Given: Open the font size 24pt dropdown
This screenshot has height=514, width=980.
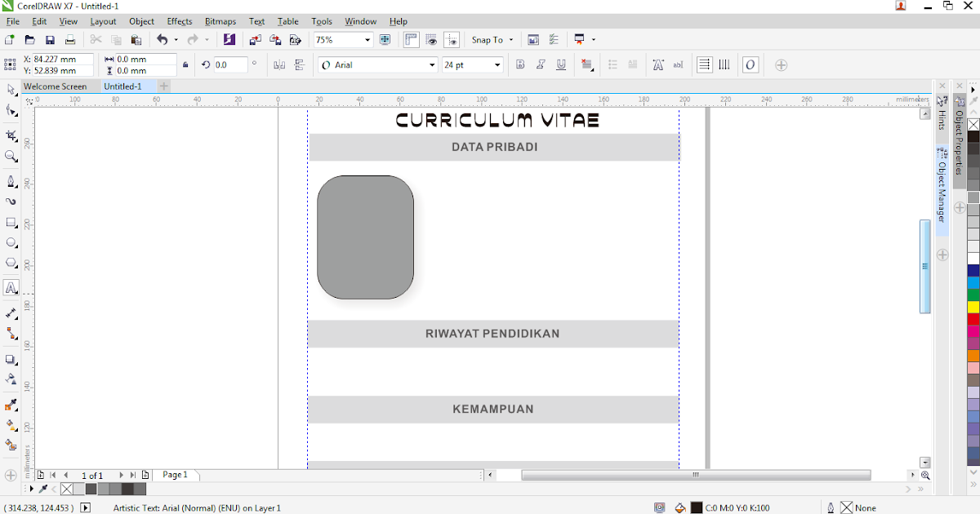Looking at the screenshot, I should pos(496,64).
